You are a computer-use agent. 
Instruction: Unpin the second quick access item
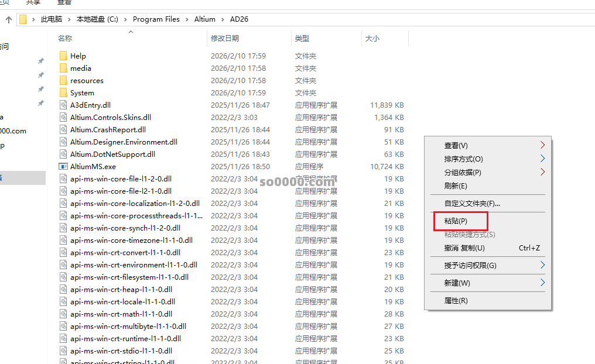click(40, 74)
